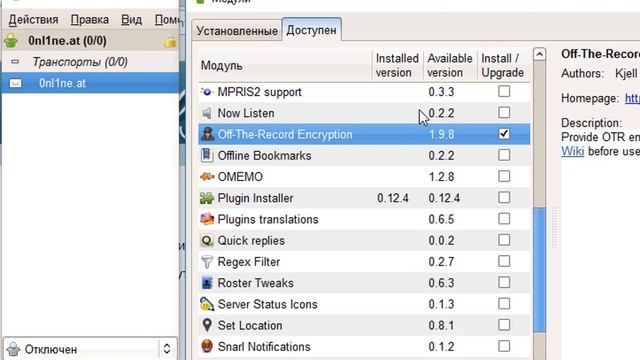Click the status selector up-down arrows
The image size is (640, 360).
point(167,349)
